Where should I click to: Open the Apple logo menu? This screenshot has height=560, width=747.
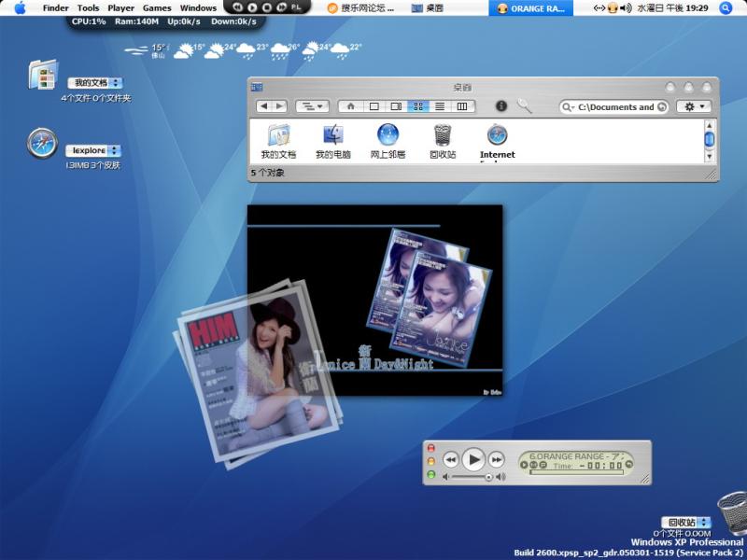(x=20, y=7)
